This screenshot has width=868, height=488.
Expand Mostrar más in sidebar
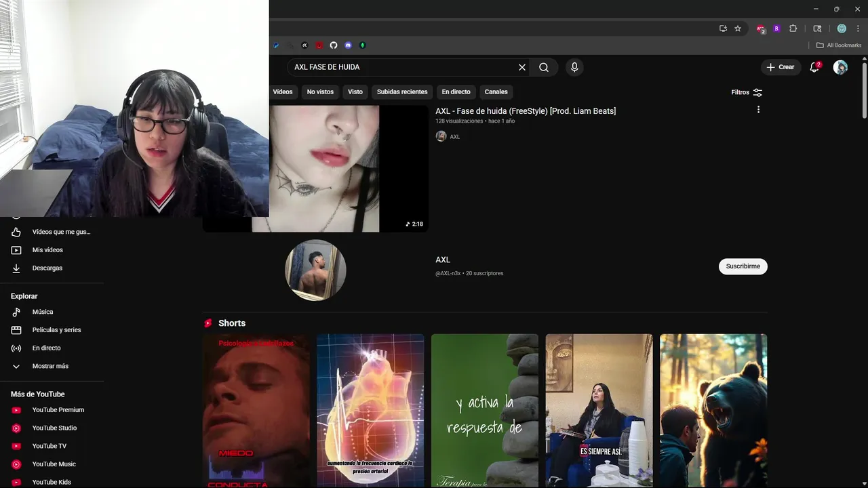coord(52,366)
